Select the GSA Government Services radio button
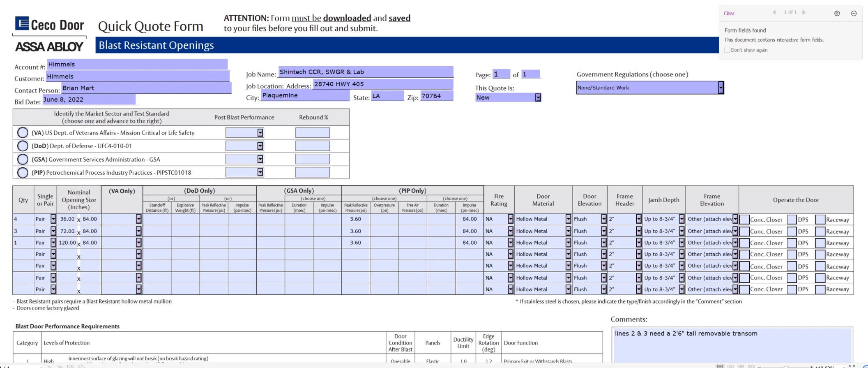This screenshot has width=868, height=368. pyautogui.click(x=23, y=159)
